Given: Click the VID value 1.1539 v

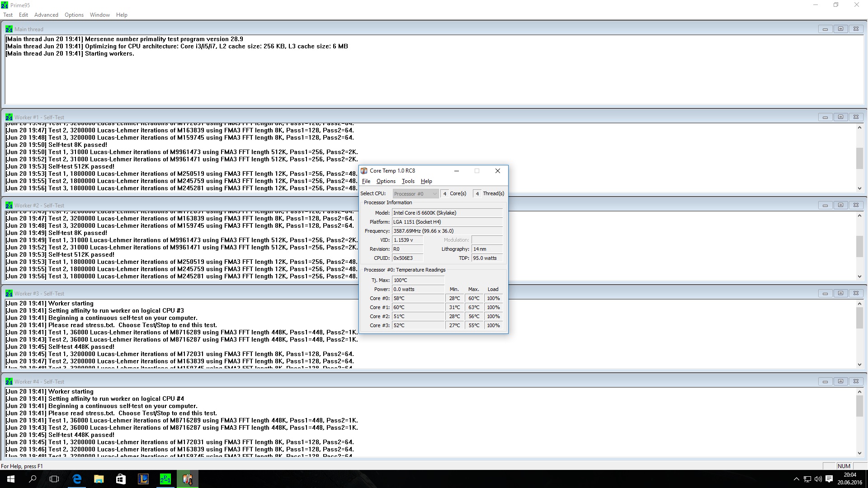Looking at the screenshot, I should [x=407, y=240].
